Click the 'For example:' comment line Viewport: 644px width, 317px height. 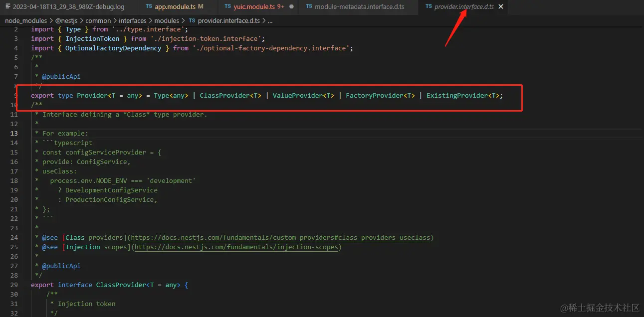pos(65,134)
